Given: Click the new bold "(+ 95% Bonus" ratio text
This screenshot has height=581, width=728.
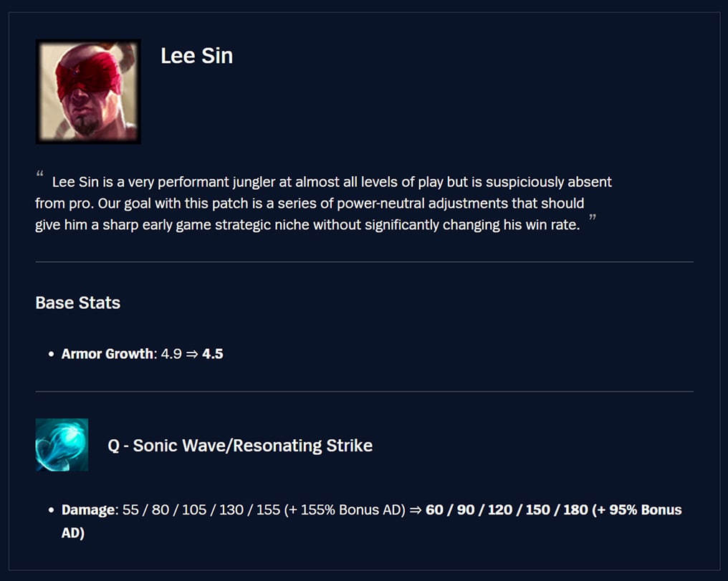Looking at the screenshot, I should tap(637, 510).
